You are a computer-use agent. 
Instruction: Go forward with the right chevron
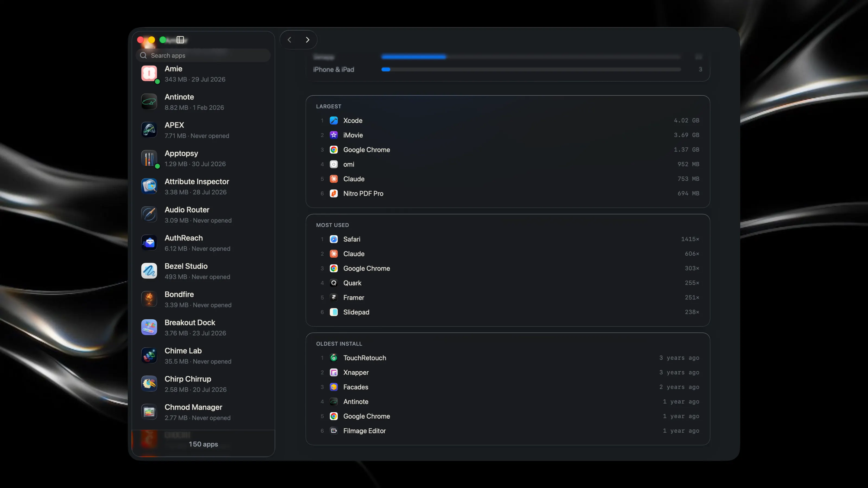(x=308, y=40)
